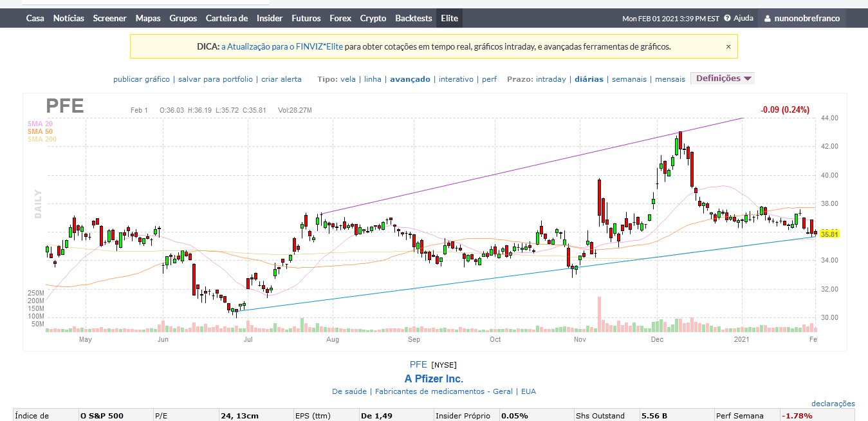Click the -0.09 (0.24%) change value

tap(785, 110)
